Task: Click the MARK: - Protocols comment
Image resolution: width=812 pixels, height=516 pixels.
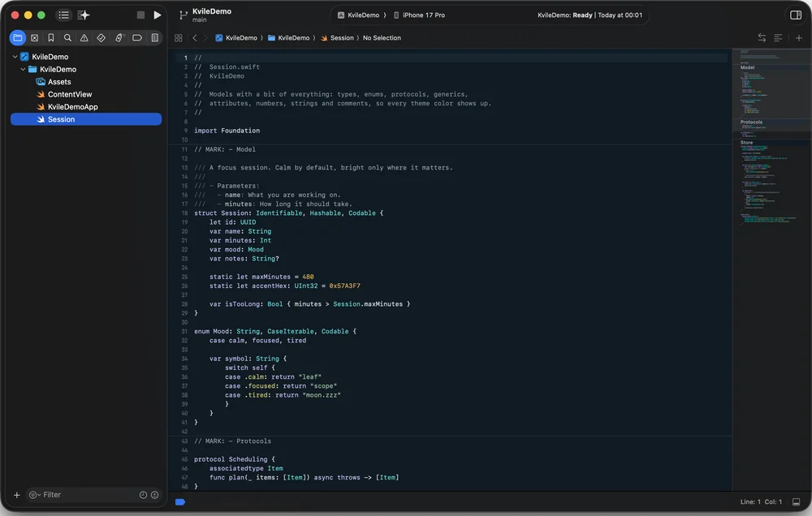Action: pos(232,441)
